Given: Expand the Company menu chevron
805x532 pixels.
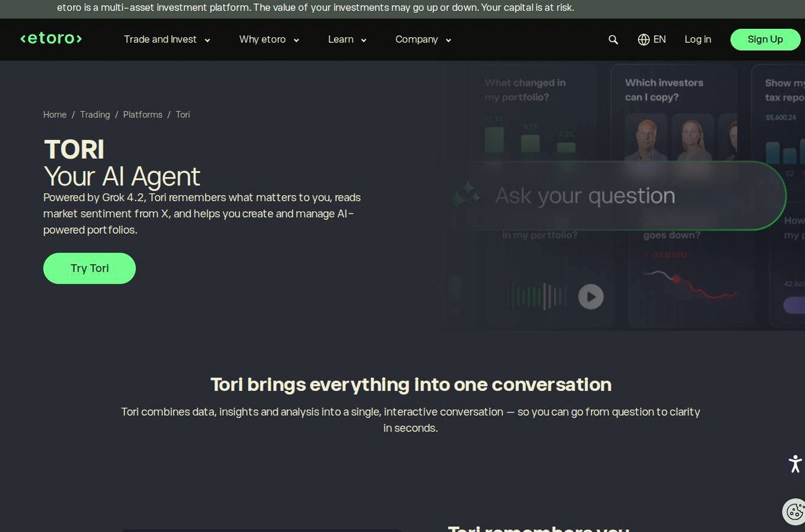Looking at the screenshot, I should [449, 40].
